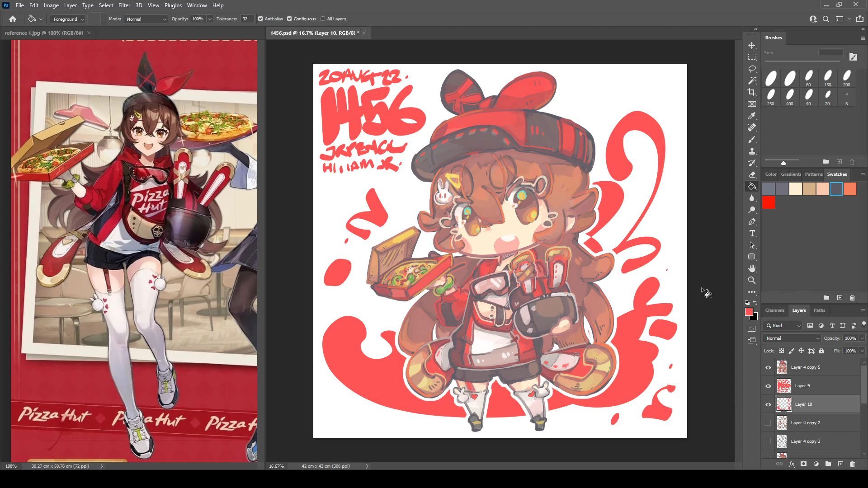Select the Paint Bucket tool

[x=752, y=186]
